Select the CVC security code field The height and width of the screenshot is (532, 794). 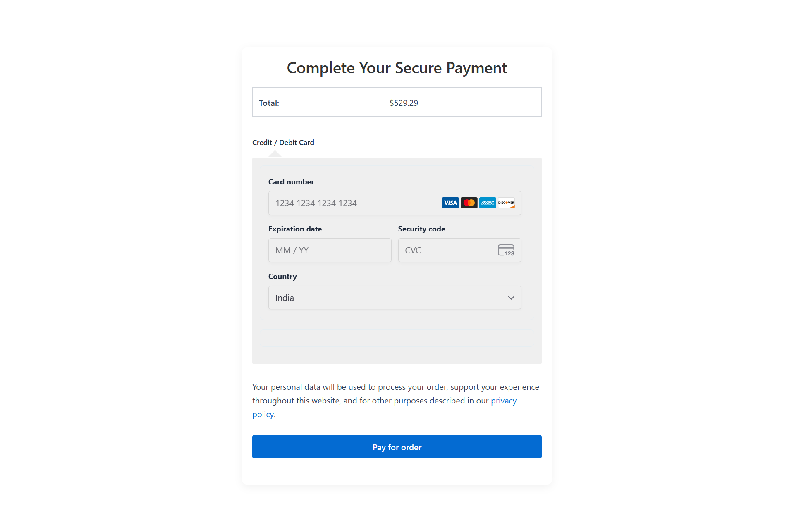pos(447,250)
